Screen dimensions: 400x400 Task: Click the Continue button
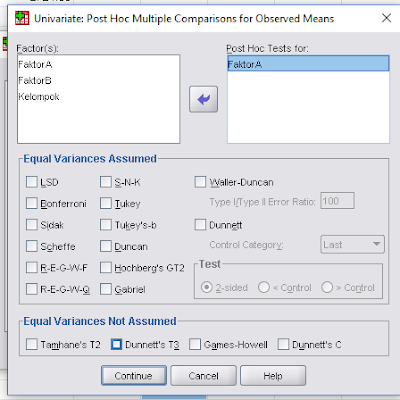[x=134, y=376]
